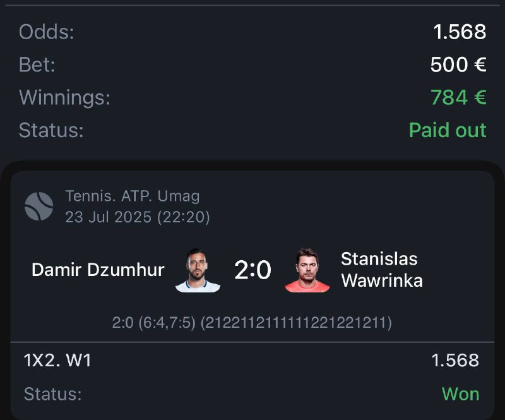The width and height of the screenshot is (505, 420).
Task: Click the 784 € winnings amount
Action: (458, 97)
